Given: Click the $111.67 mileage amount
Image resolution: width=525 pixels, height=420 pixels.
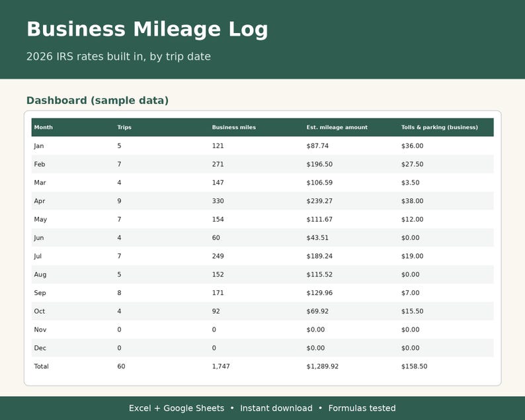Looking at the screenshot, I should (319, 220).
